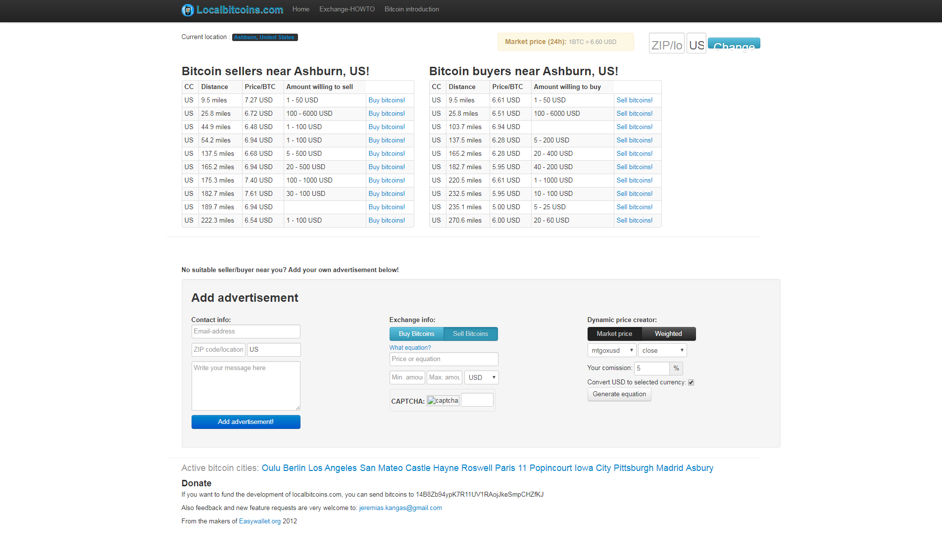Viewport: 942px width, 560px height.
Task: Open the mtgoxusd exchange dropdown
Action: (612, 350)
